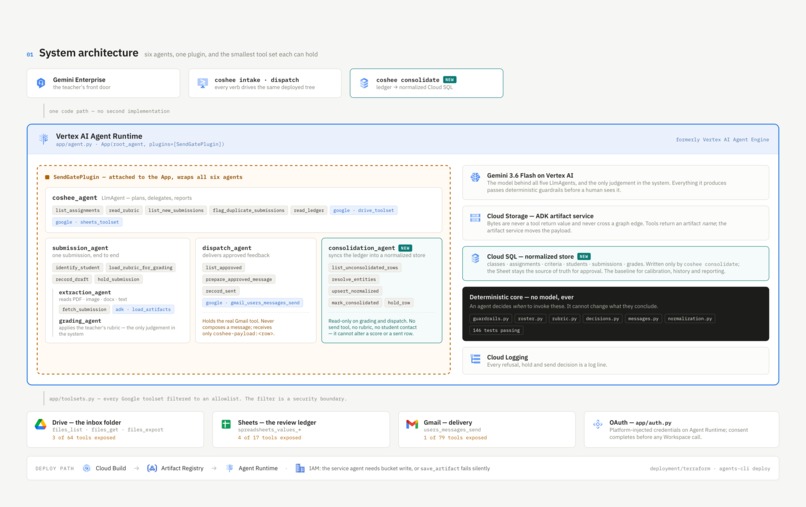806x507 pixels.
Task: Click NEW badge next to consolidation_agent
Action: point(405,248)
